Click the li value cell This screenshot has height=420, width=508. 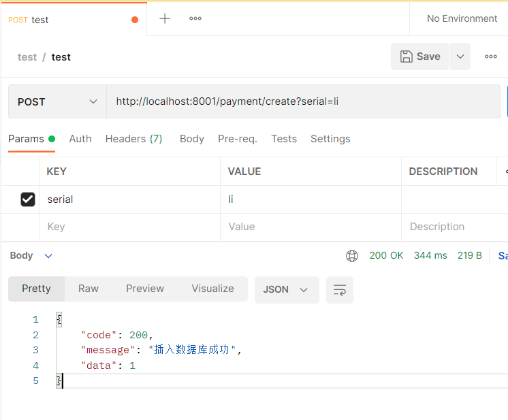click(311, 199)
